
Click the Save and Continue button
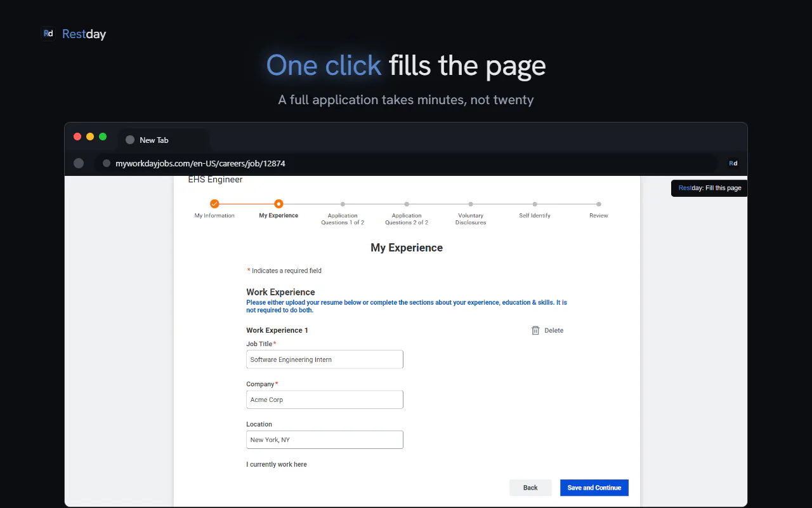point(594,488)
